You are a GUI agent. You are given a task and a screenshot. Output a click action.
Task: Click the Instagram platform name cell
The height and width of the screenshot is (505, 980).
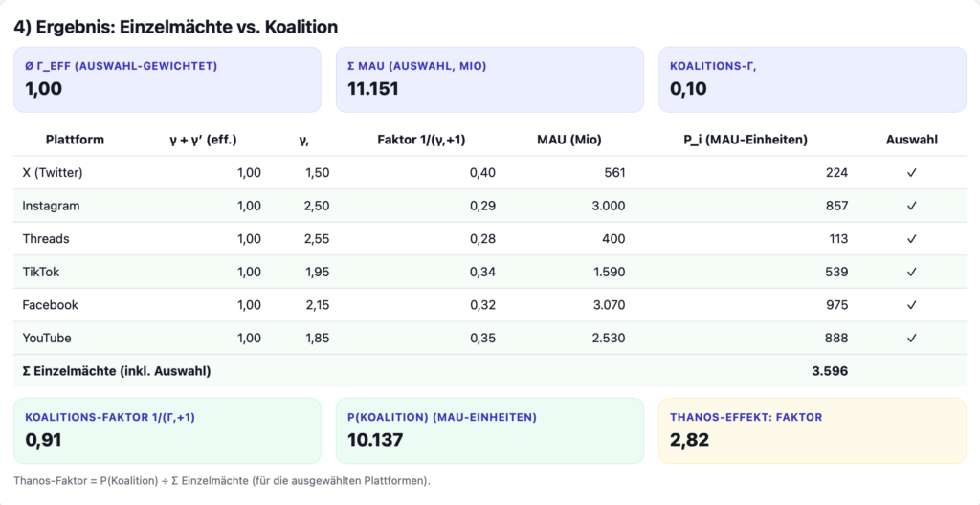click(x=51, y=206)
